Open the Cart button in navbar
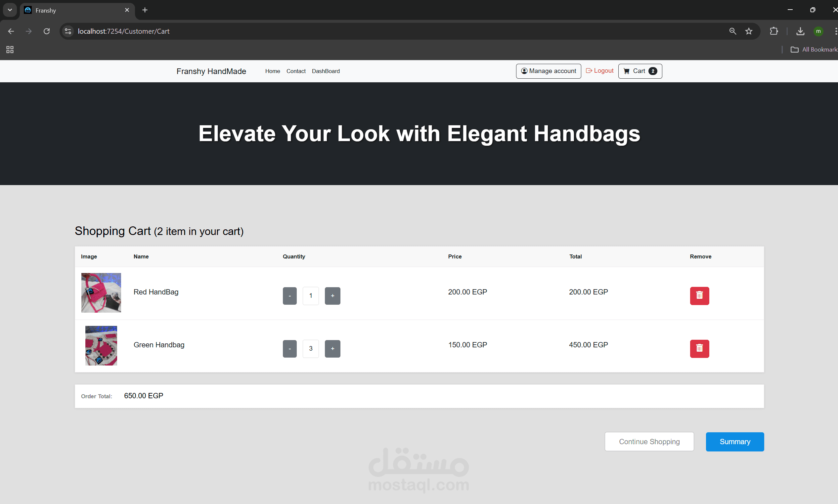This screenshot has width=838, height=504. click(x=640, y=71)
